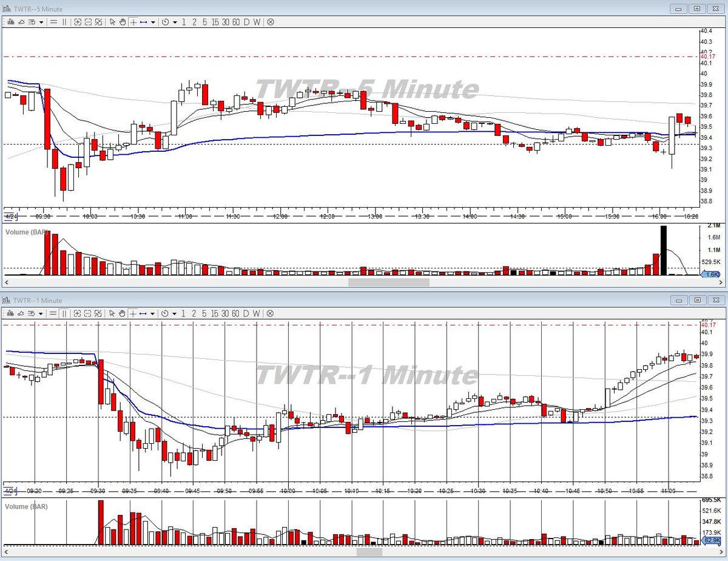Select blue trendline tool in 5 Minute toolbar
Viewport: 728px width, 561px height.
click(144, 22)
